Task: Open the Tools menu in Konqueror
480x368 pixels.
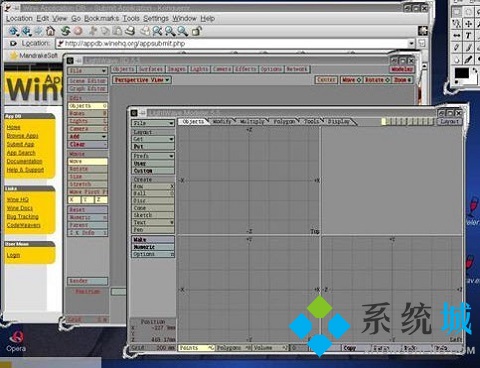Action: point(131,19)
